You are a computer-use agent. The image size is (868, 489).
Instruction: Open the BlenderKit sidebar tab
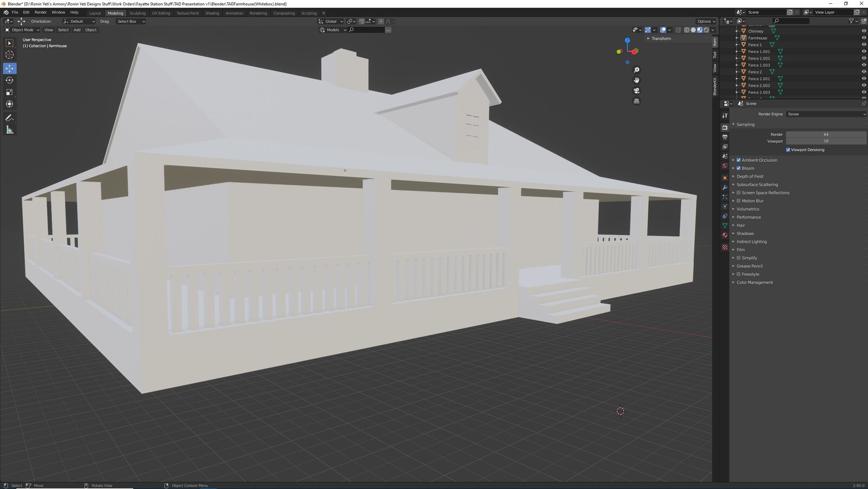point(715,86)
